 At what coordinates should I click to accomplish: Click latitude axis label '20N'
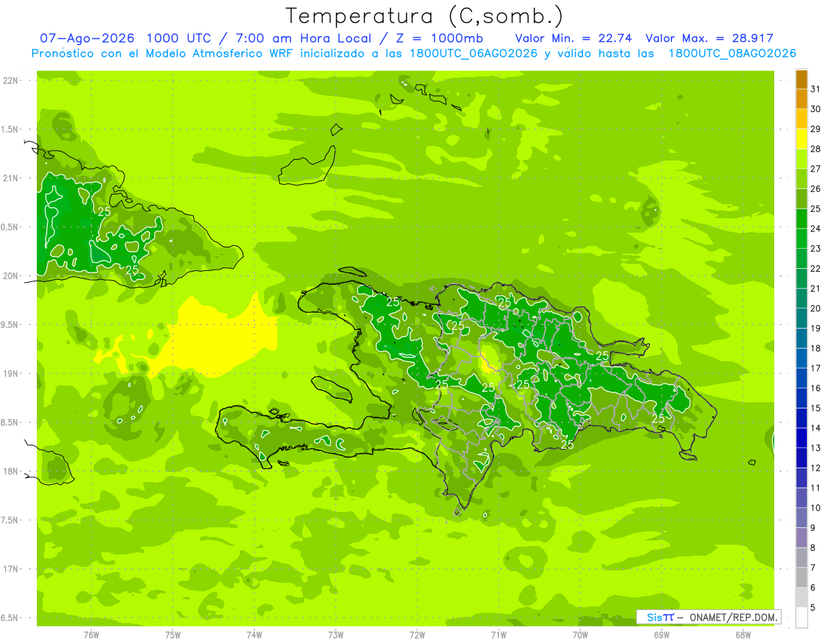pos(10,276)
